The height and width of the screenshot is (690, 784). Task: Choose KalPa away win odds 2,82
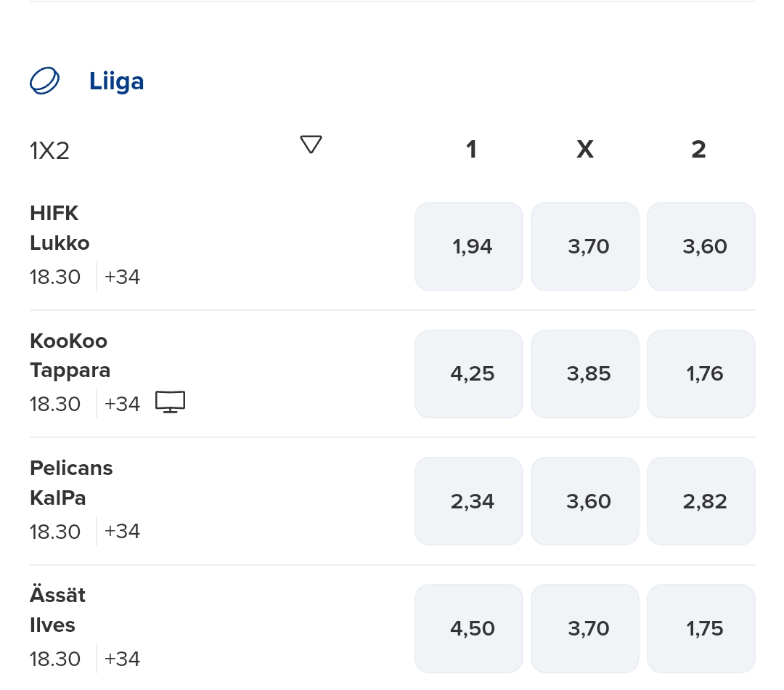tap(701, 501)
